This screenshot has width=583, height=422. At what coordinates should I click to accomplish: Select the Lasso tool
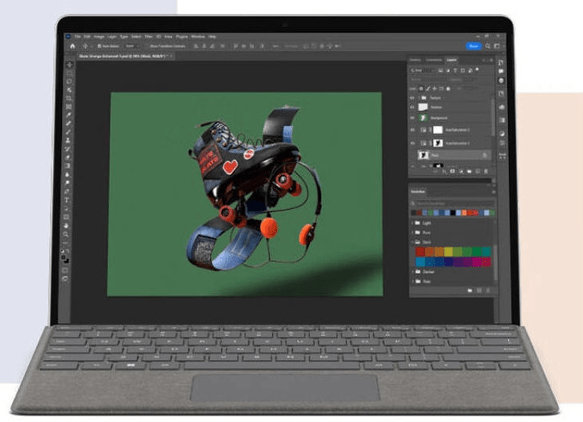point(70,81)
